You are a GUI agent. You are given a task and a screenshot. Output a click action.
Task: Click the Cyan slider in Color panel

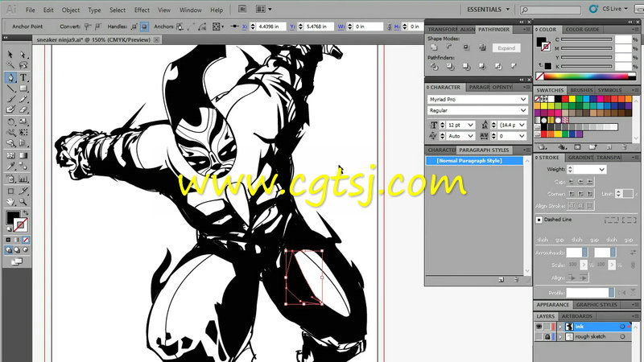coord(587,39)
